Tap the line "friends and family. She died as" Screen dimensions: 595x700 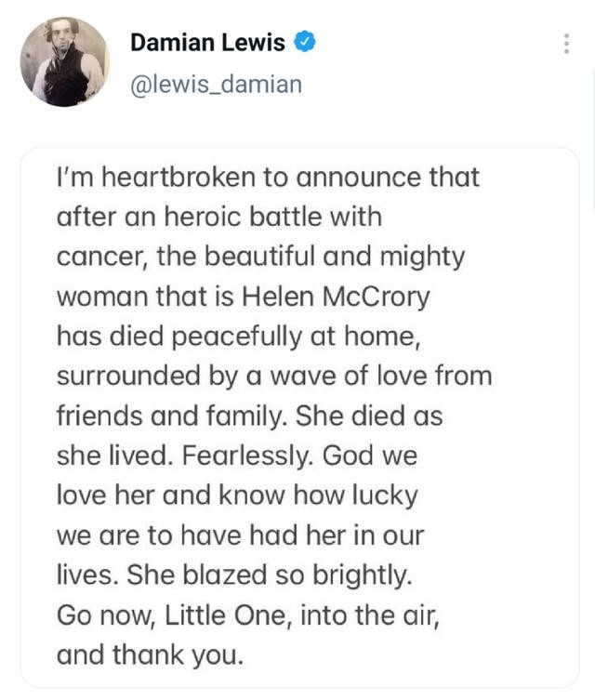point(249,416)
